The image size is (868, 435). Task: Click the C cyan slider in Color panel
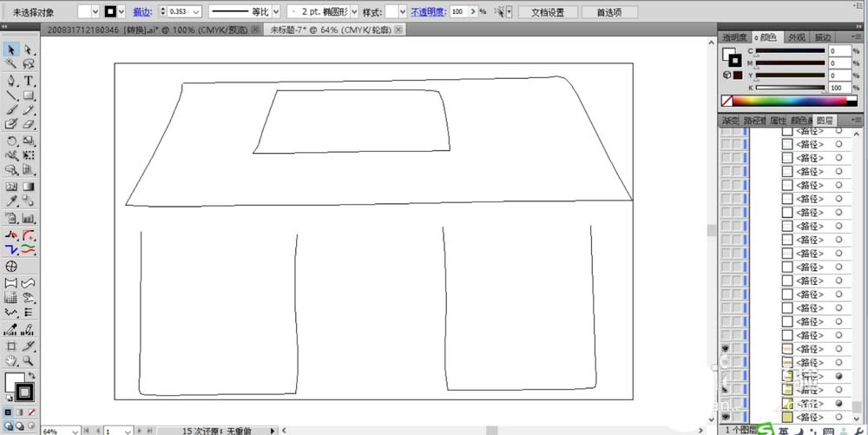[x=790, y=51]
